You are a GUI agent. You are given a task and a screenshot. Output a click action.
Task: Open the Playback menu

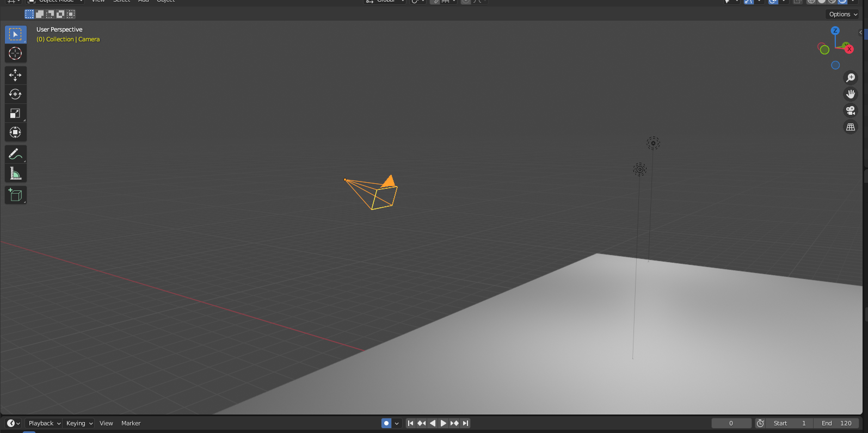point(45,423)
